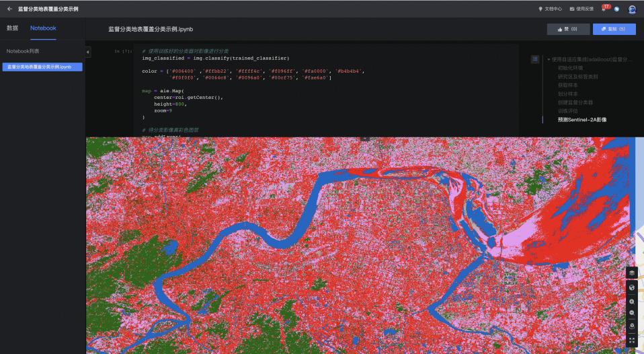Enter fullscreen map view
The width and height of the screenshot is (644, 354).
pos(632,341)
